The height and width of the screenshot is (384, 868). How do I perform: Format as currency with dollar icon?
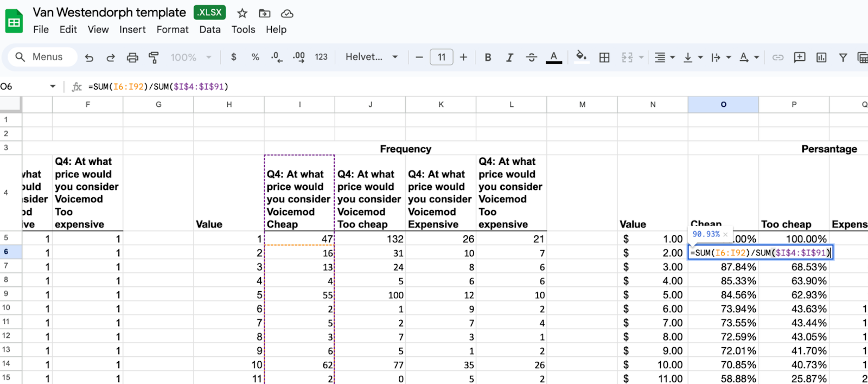pos(234,57)
